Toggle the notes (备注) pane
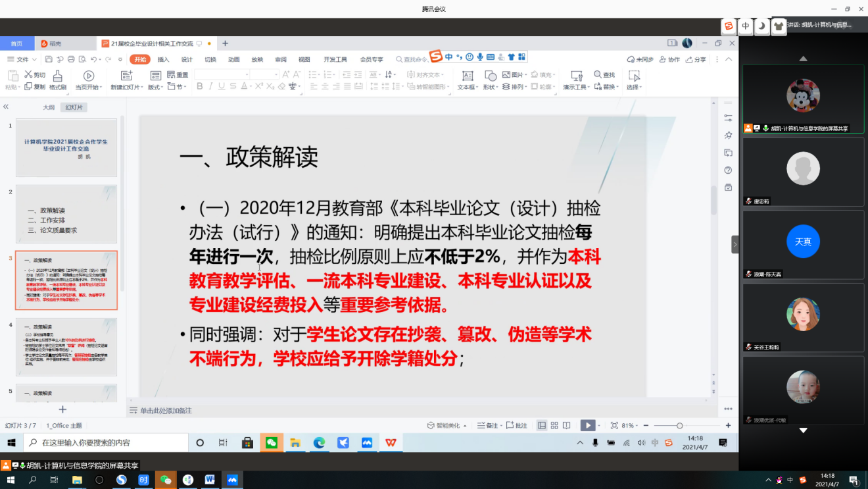868x489 pixels. pos(487,426)
